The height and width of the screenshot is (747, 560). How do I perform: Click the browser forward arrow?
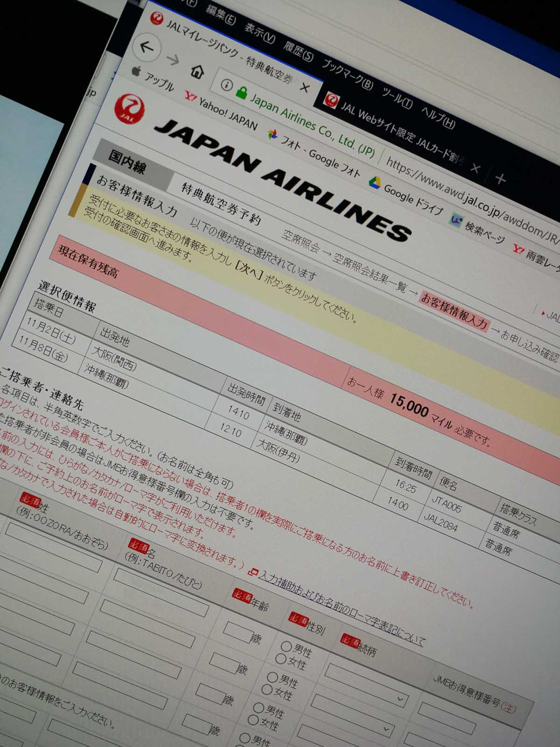point(173,60)
